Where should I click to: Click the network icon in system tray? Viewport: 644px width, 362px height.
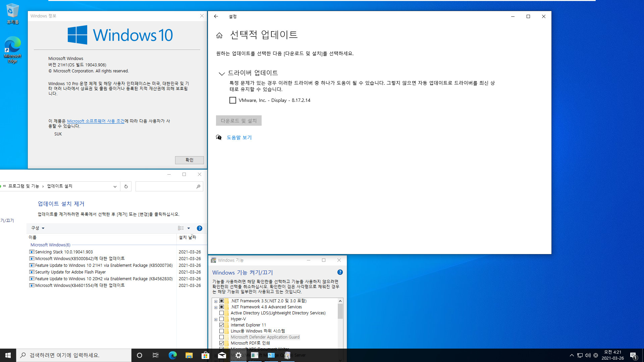click(580, 355)
